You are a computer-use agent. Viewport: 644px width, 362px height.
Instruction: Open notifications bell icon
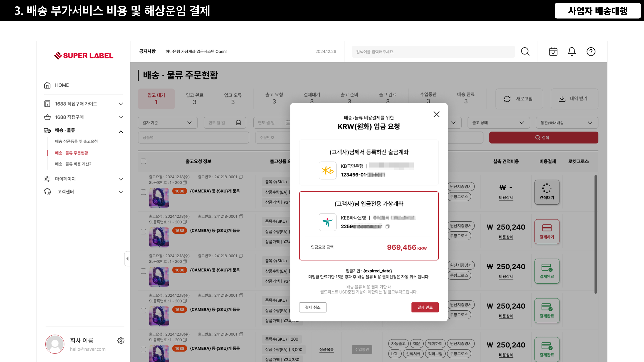[x=572, y=52]
